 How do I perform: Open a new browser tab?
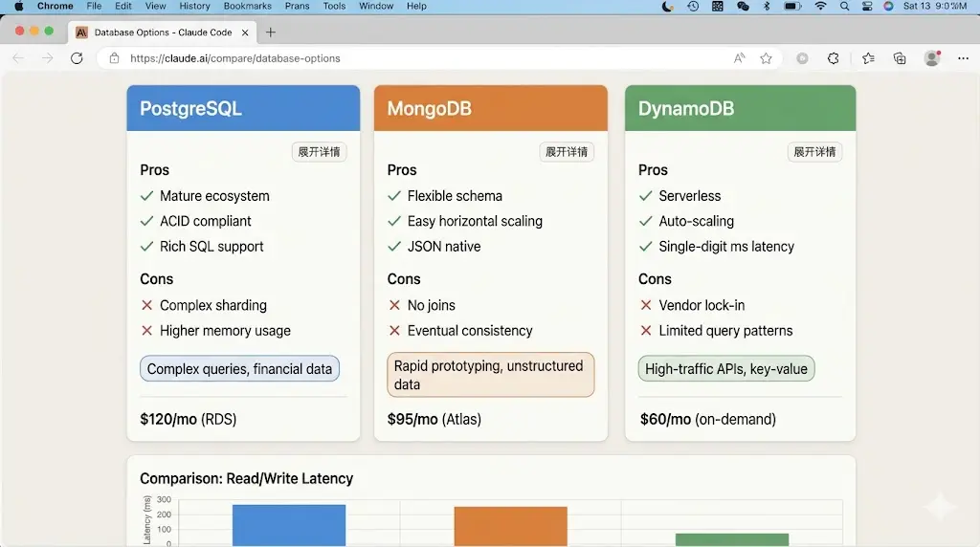point(271,33)
